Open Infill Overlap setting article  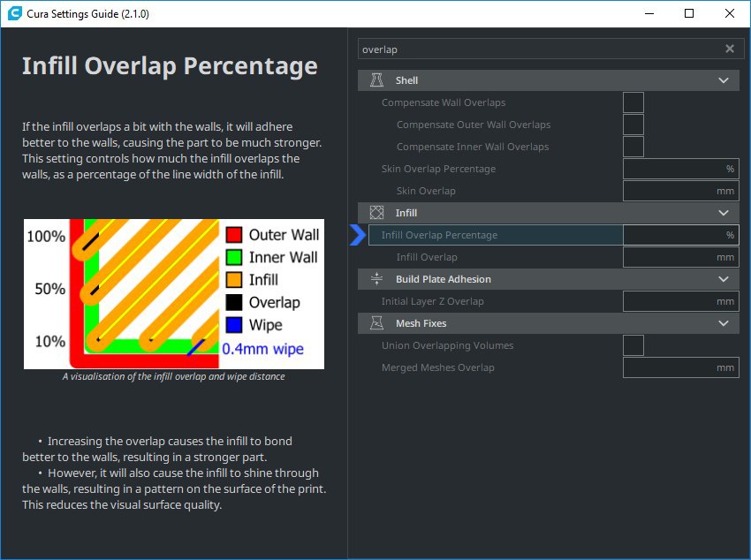[426, 257]
